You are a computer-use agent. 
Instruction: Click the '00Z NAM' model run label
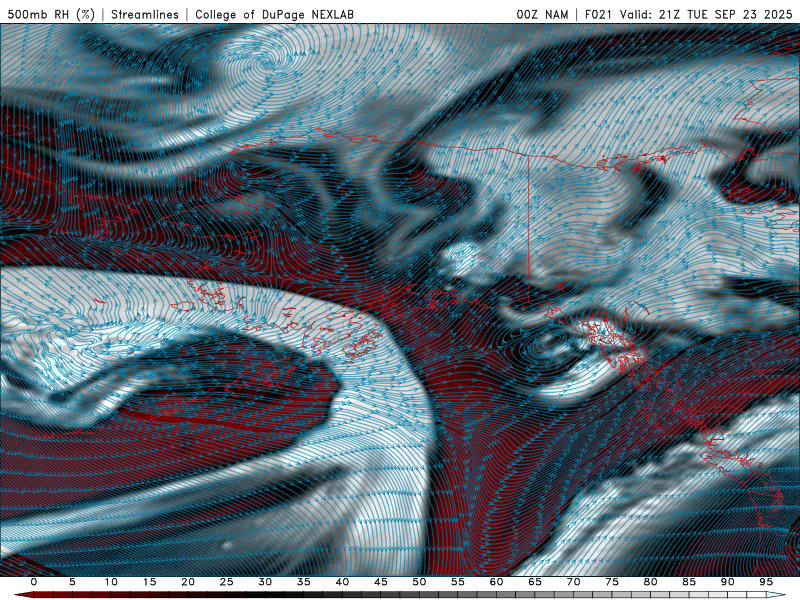click(x=542, y=15)
